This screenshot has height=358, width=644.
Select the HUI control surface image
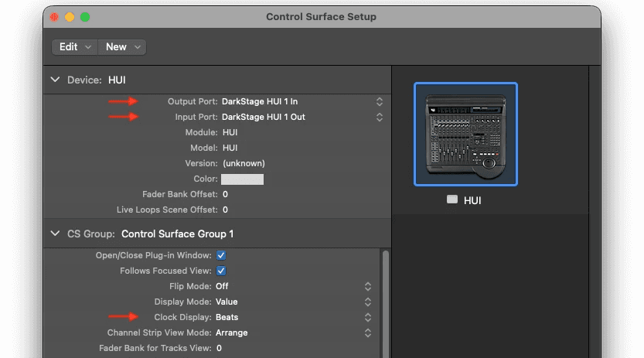pyautogui.click(x=465, y=135)
